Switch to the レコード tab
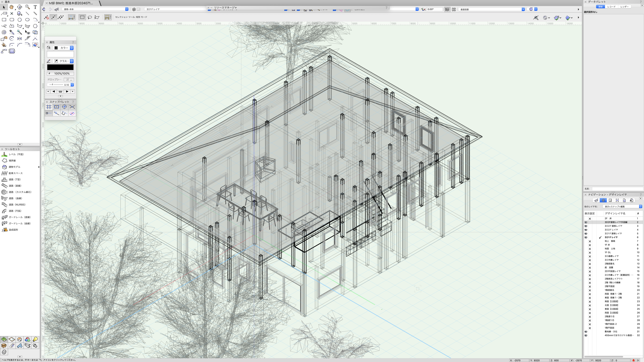The image size is (644, 362). pyautogui.click(x=611, y=7)
